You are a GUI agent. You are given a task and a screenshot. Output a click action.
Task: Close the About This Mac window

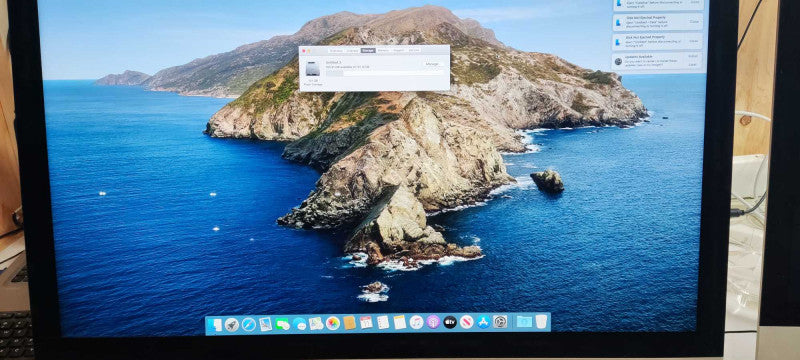(x=304, y=50)
